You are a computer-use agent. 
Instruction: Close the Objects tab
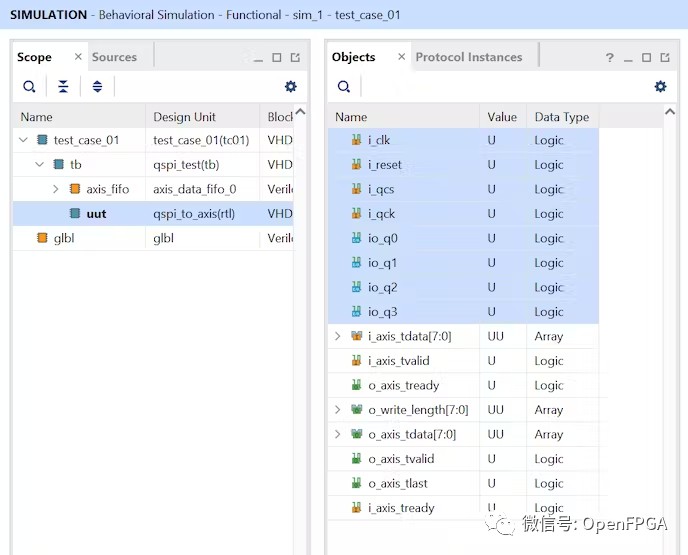coord(401,57)
